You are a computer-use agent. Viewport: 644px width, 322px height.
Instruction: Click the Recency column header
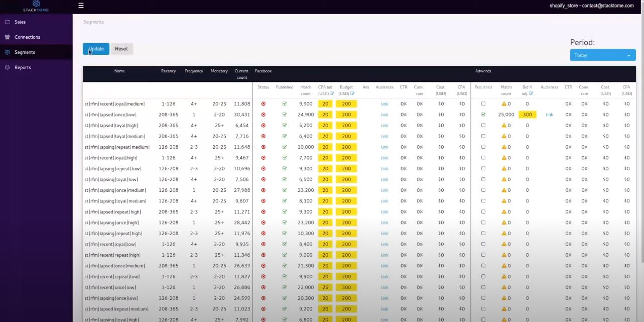[168, 71]
